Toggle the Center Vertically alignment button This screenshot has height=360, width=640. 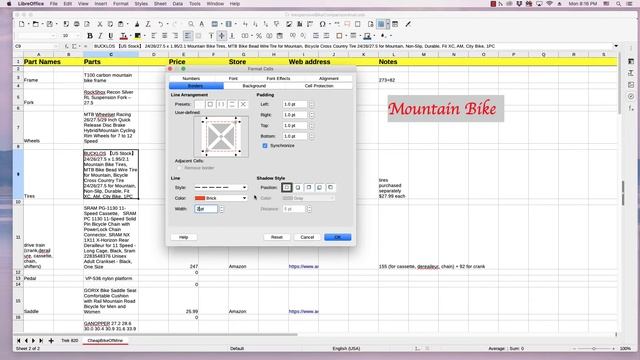coord(222,36)
